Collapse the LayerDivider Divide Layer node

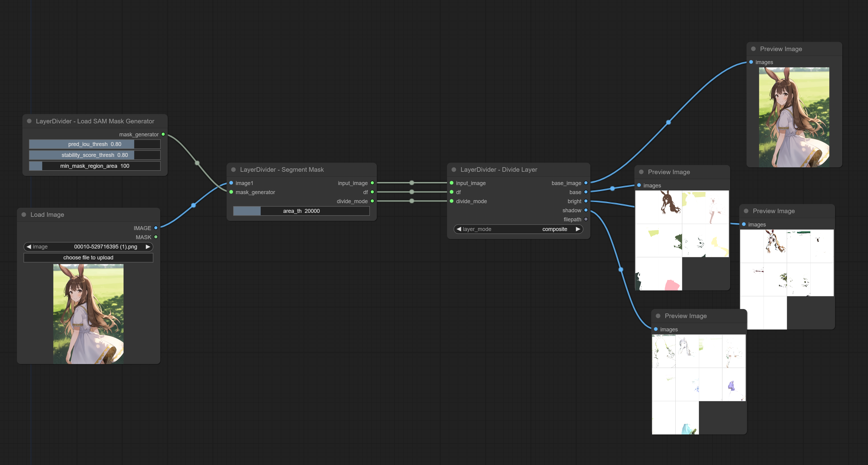click(454, 170)
